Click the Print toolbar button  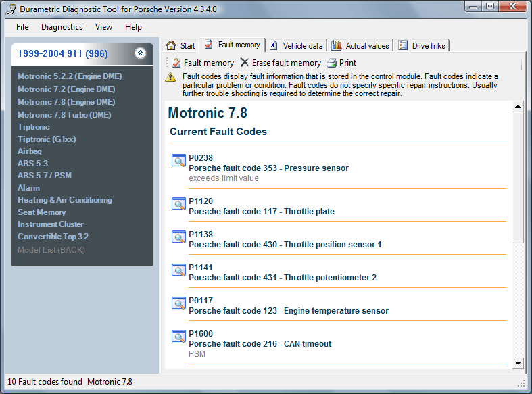(341, 63)
